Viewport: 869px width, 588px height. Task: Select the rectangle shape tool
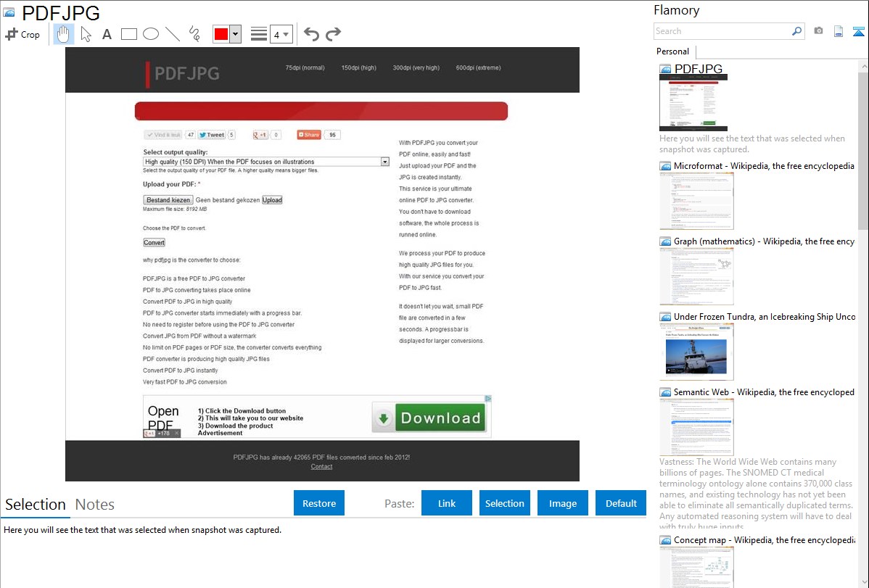point(128,34)
